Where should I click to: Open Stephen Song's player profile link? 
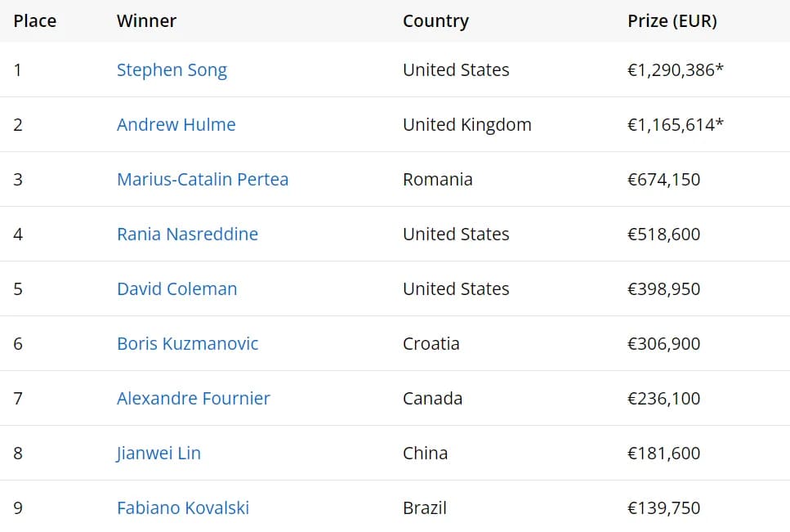point(172,70)
